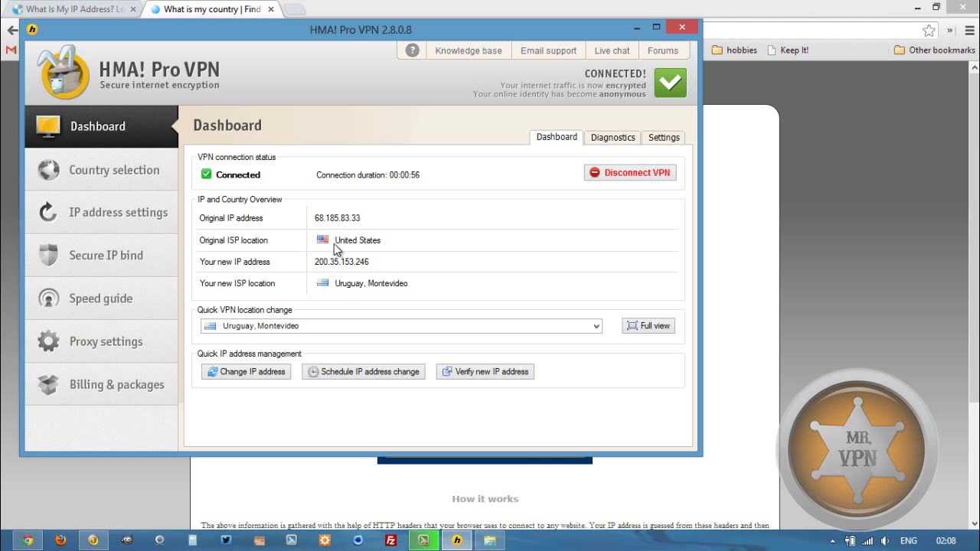Click 'Connection duration: 00:00:56' text

click(367, 175)
